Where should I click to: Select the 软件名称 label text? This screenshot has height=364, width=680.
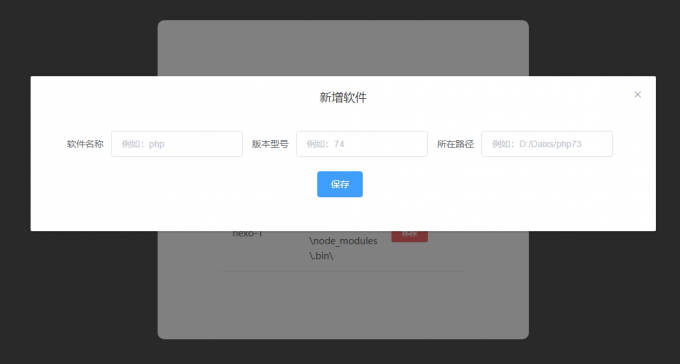(85, 144)
